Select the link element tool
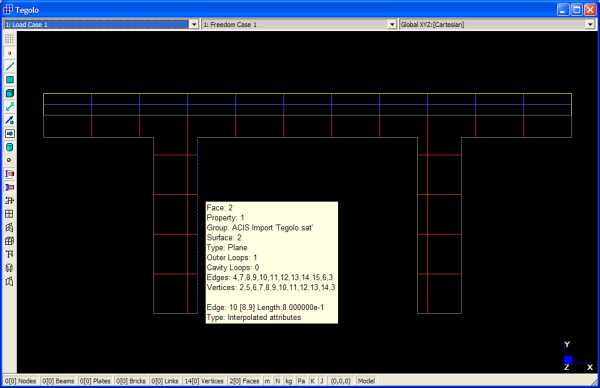600x388 pixels. [x=10, y=107]
